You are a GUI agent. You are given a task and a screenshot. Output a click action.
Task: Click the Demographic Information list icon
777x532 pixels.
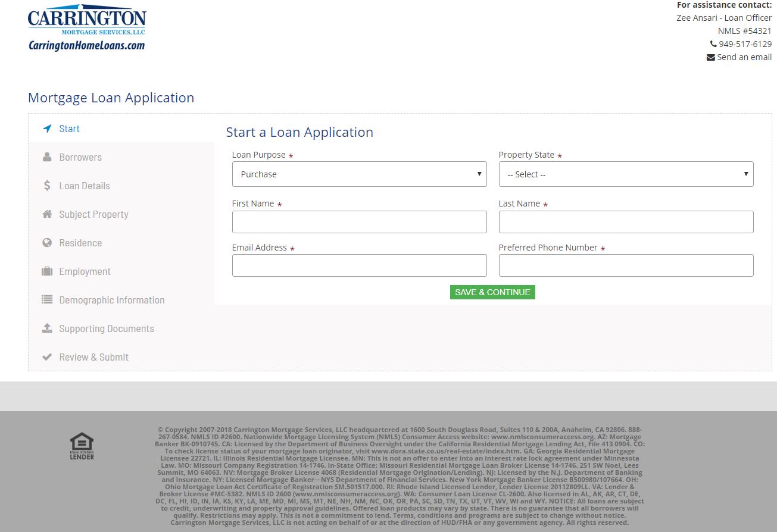click(x=47, y=300)
